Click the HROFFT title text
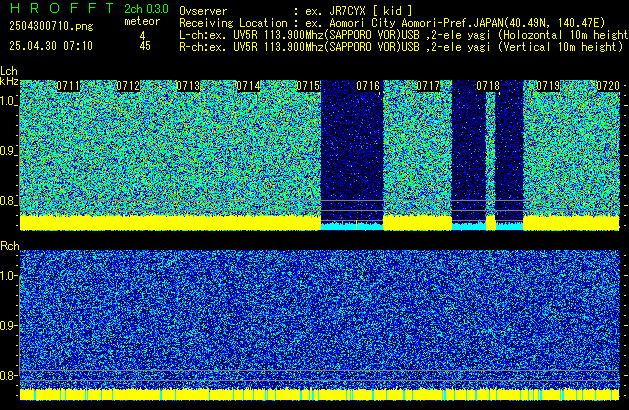This screenshot has width=629, height=410. pyautogui.click(x=62, y=8)
